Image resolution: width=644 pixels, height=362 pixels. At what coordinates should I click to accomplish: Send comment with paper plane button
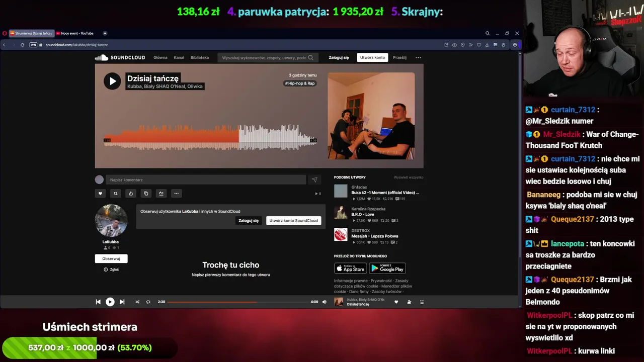click(314, 179)
